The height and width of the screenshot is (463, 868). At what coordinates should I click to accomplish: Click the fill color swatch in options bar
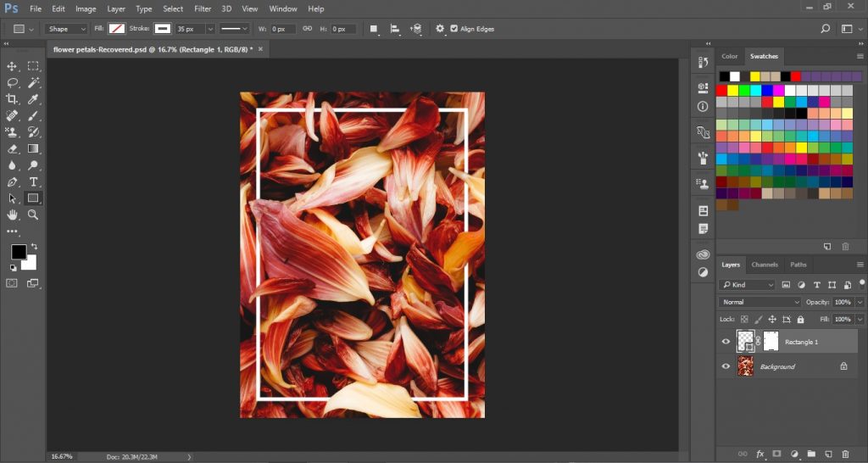pyautogui.click(x=116, y=29)
